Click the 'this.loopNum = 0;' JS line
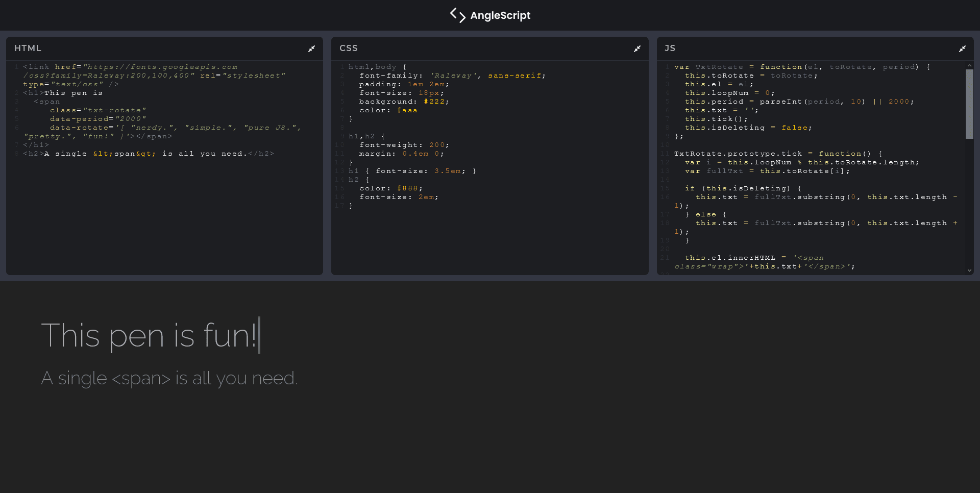The image size is (980, 493). coord(730,93)
